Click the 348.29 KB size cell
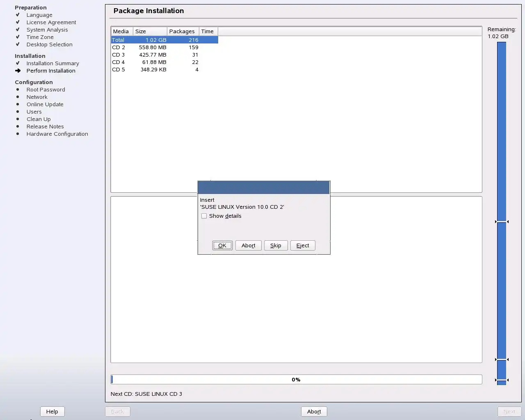The image size is (525, 420). pos(153,69)
